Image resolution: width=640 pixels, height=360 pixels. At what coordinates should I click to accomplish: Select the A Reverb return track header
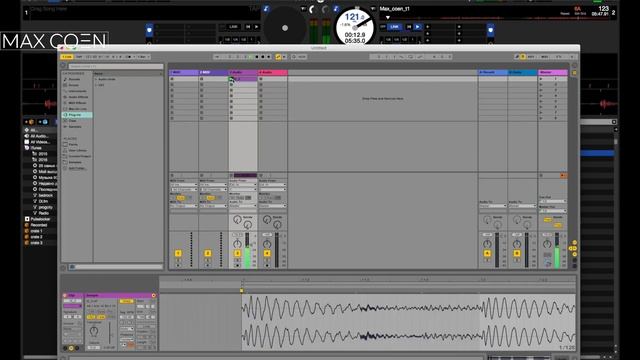point(493,73)
